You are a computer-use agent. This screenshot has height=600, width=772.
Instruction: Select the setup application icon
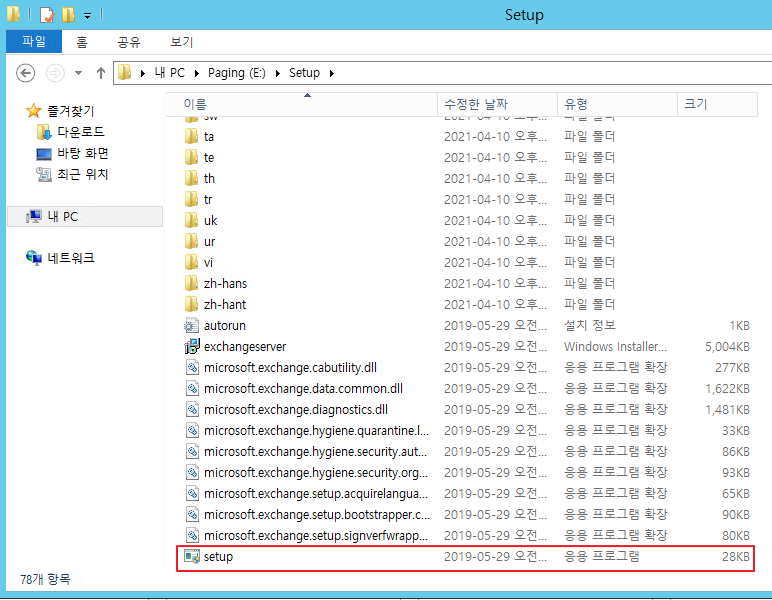[x=192, y=556]
